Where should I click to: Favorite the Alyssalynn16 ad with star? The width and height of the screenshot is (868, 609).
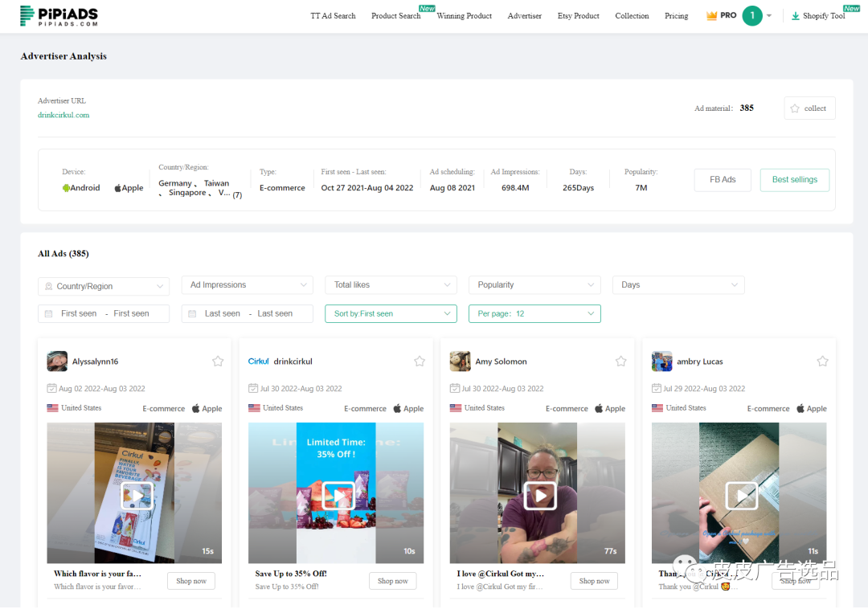pyautogui.click(x=218, y=362)
